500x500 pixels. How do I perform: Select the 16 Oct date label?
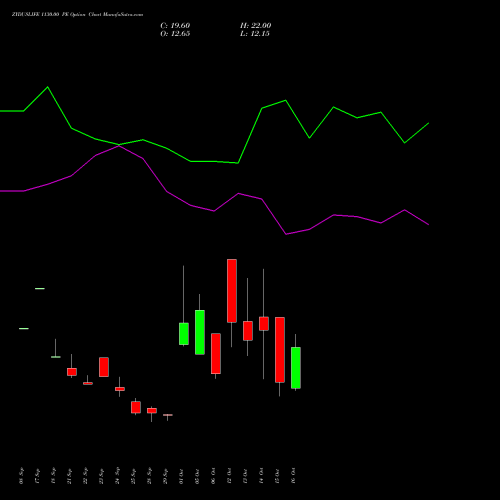tap(294, 476)
